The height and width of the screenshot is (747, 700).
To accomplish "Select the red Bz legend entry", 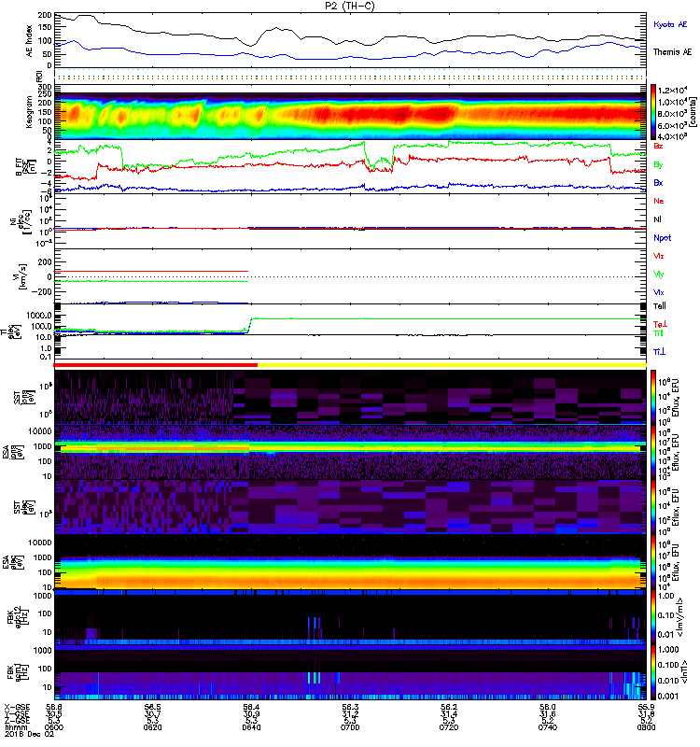I will tap(659, 147).
